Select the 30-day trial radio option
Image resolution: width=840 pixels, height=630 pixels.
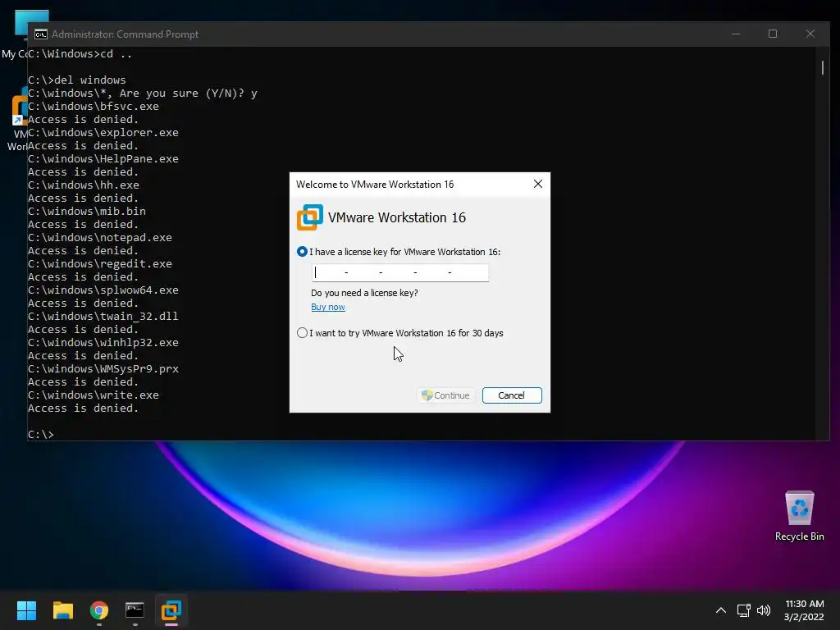[302, 333]
